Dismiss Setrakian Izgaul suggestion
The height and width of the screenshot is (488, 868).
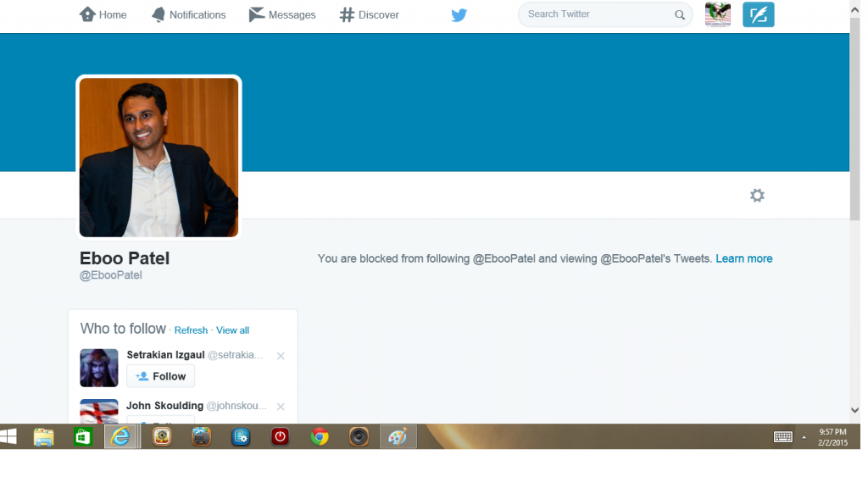point(281,356)
